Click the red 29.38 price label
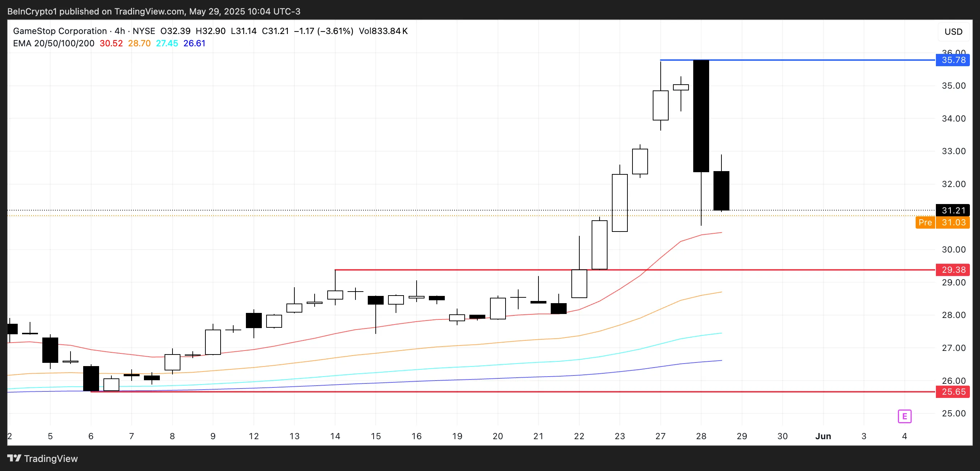The image size is (980, 471). tap(953, 270)
